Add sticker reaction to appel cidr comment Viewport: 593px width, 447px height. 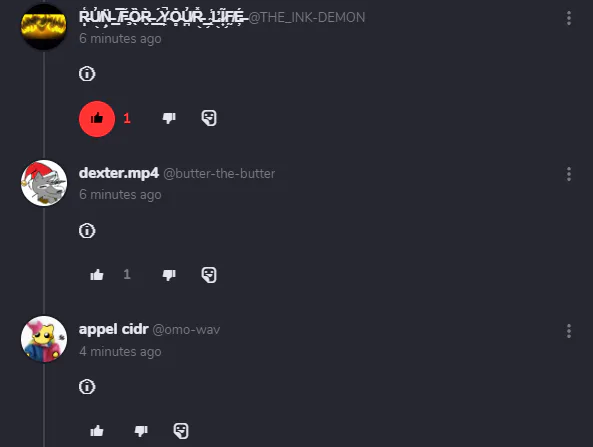tap(181, 431)
